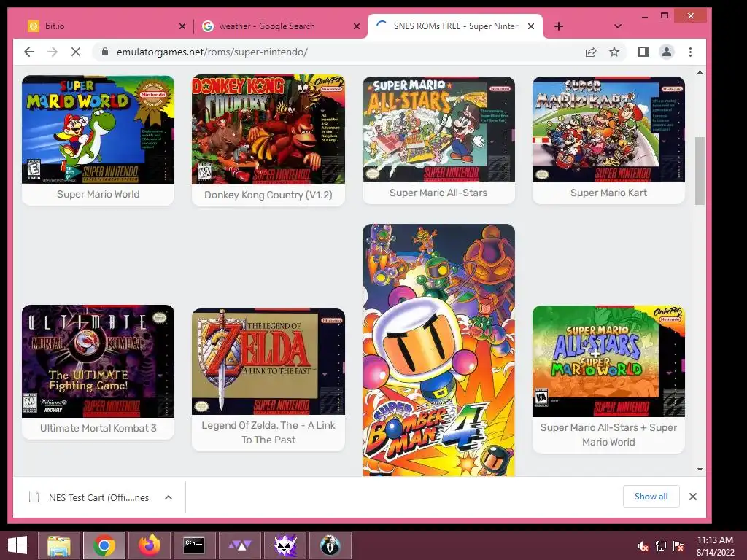Close the SNES ROMs tab
The height and width of the screenshot is (560, 747).
(531, 26)
